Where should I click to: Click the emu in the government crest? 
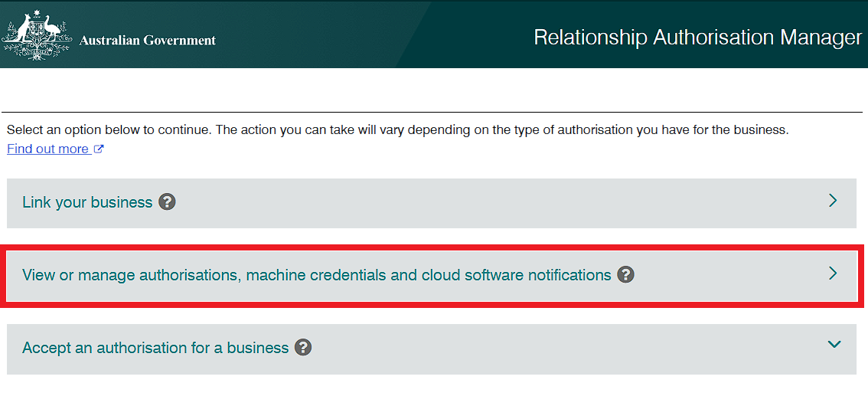pos(52,32)
